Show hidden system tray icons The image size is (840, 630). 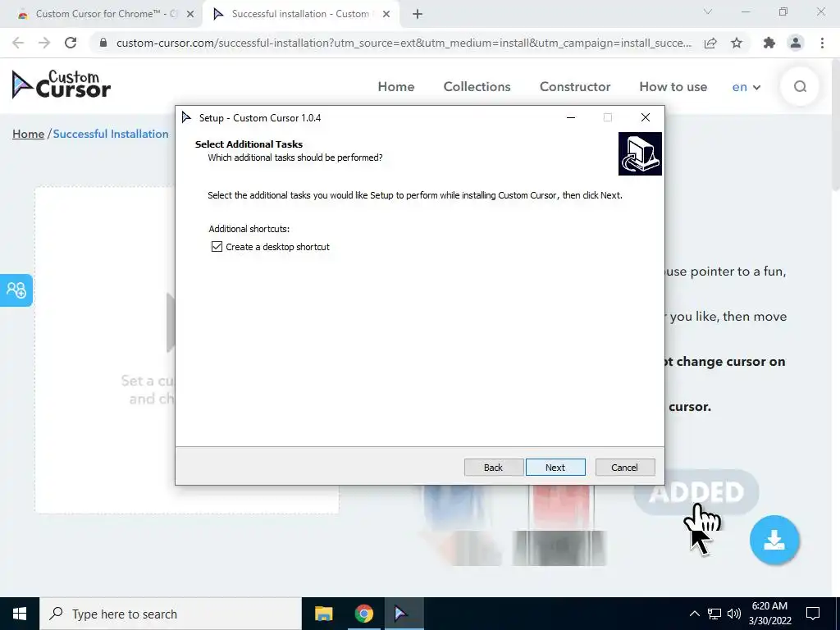[x=694, y=614]
